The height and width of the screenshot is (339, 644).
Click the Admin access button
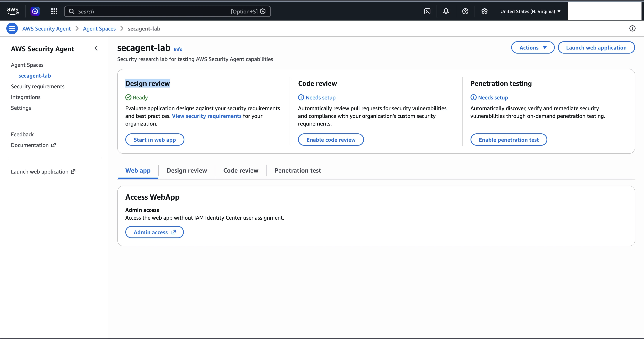click(154, 232)
